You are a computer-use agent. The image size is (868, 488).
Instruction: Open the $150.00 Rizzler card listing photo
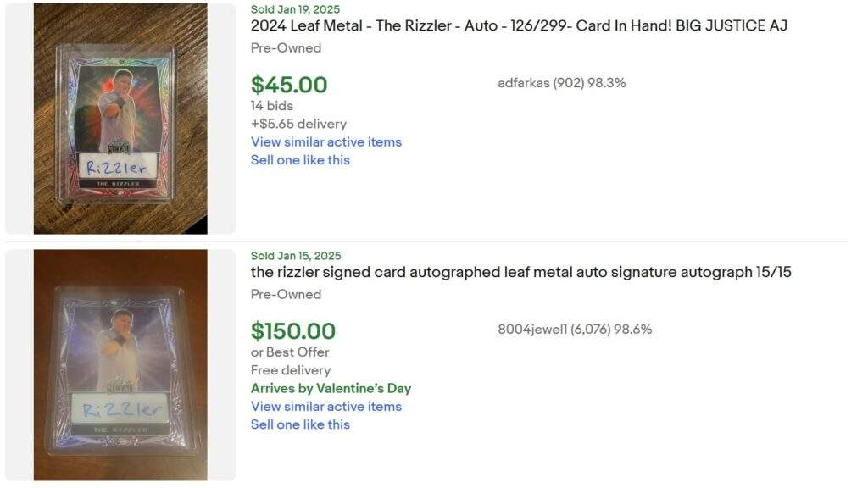point(120,364)
